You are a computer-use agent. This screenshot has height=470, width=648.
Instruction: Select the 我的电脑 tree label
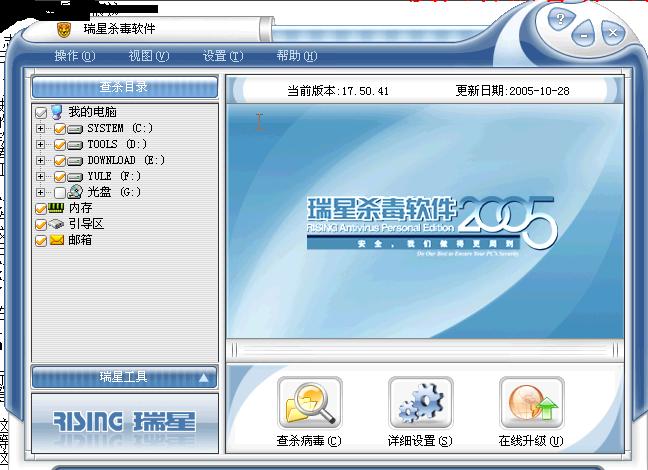click(93, 112)
